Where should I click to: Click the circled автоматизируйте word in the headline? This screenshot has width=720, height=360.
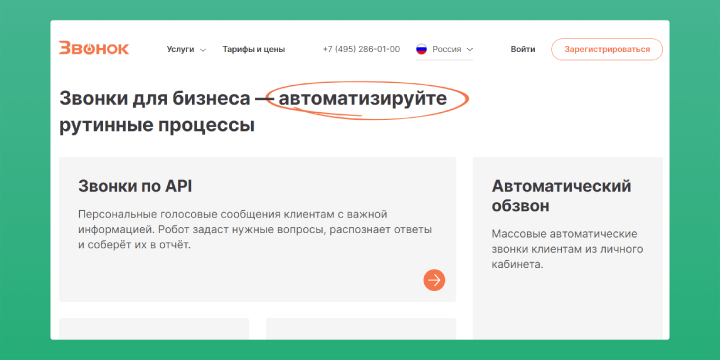point(363,98)
